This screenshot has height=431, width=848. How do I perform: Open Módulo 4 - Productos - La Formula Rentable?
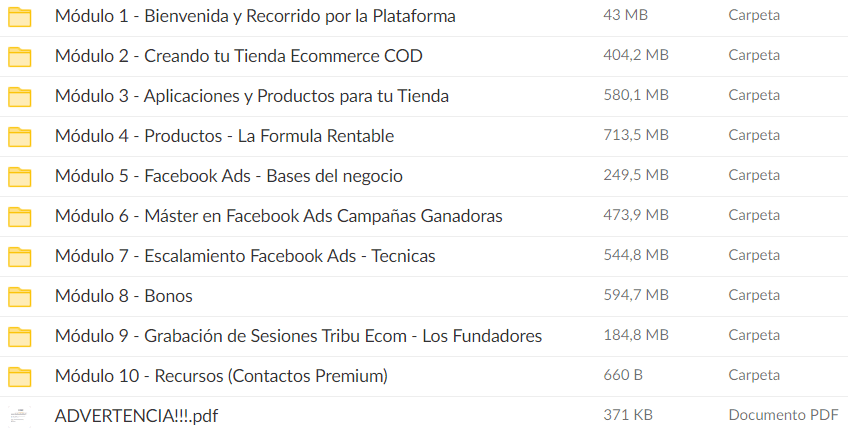pyautogui.click(x=224, y=136)
